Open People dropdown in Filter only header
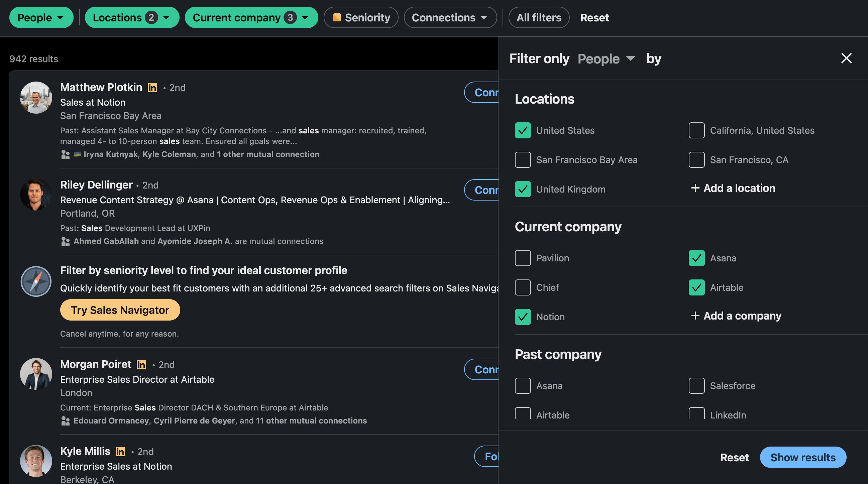Image resolution: width=868 pixels, height=484 pixels. coord(606,59)
